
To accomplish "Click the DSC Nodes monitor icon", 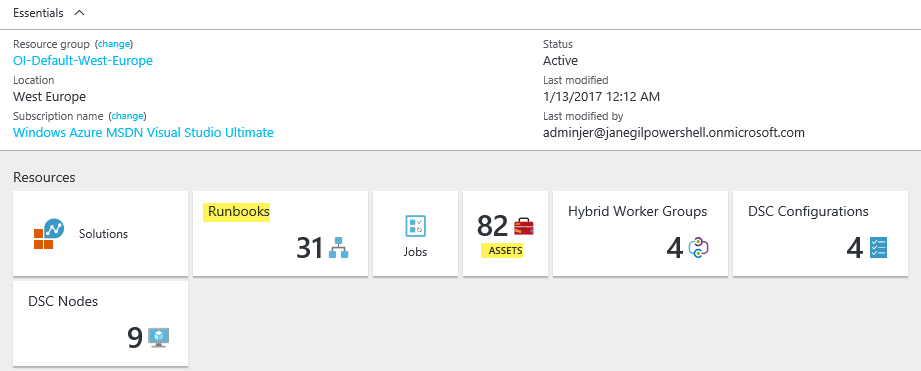I will (x=159, y=338).
